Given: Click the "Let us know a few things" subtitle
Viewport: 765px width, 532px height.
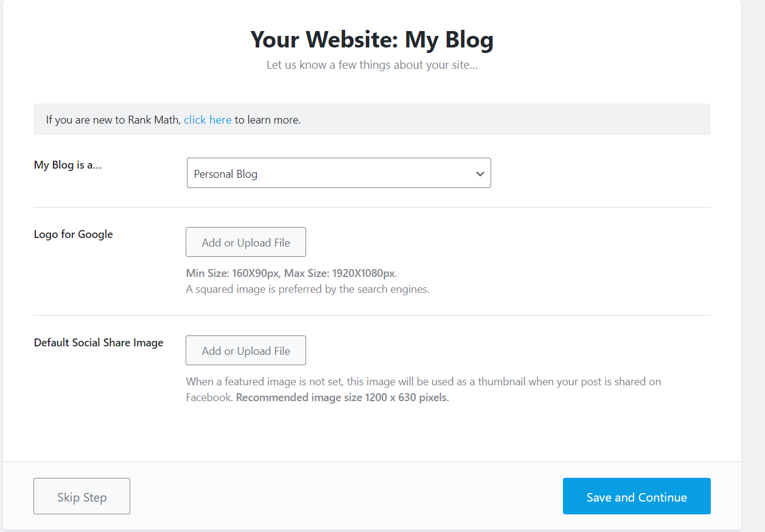Looking at the screenshot, I should (372, 65).
